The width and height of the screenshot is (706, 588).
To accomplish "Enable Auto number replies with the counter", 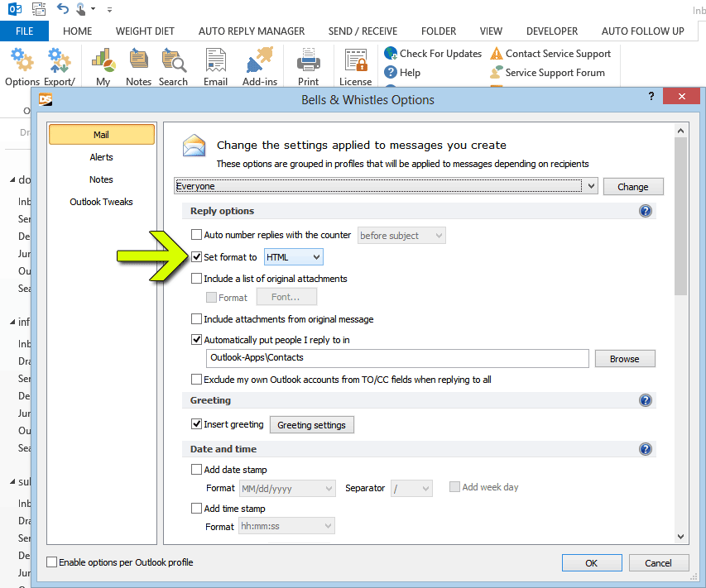I will click(x=196, y=234).
